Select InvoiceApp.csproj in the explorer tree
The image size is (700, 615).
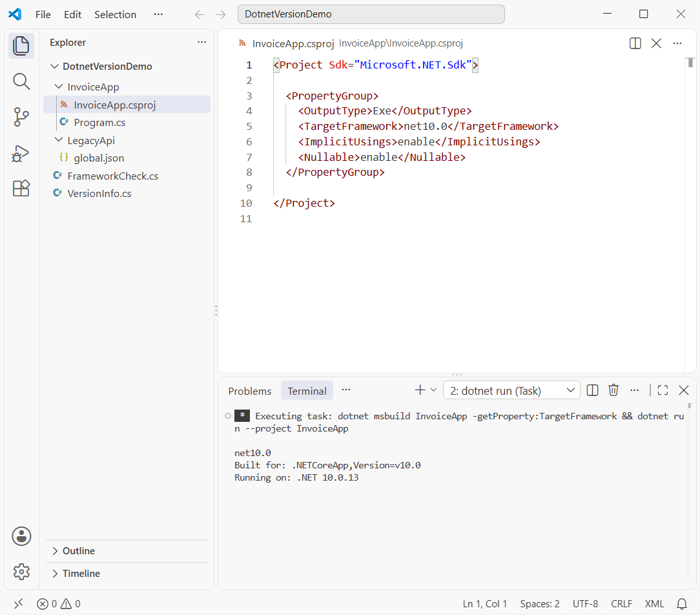click(x=127, y=105)
